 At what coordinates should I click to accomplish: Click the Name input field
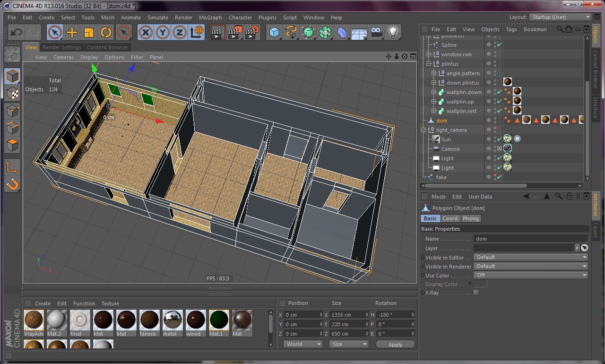[x=530, y=239]
